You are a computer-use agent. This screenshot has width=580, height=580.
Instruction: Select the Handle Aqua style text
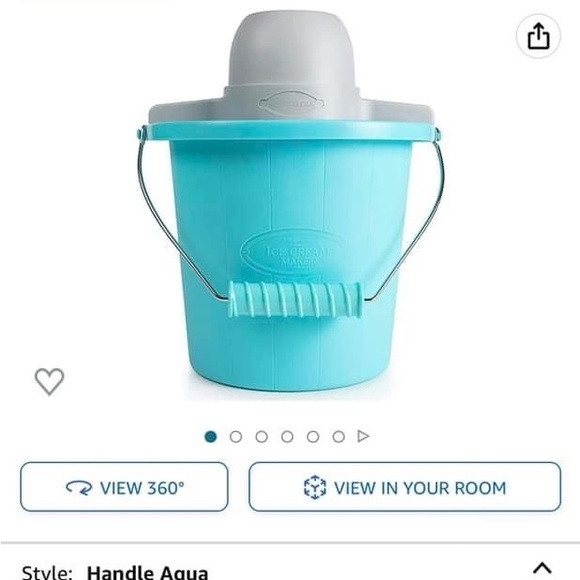tap(147, 571)
